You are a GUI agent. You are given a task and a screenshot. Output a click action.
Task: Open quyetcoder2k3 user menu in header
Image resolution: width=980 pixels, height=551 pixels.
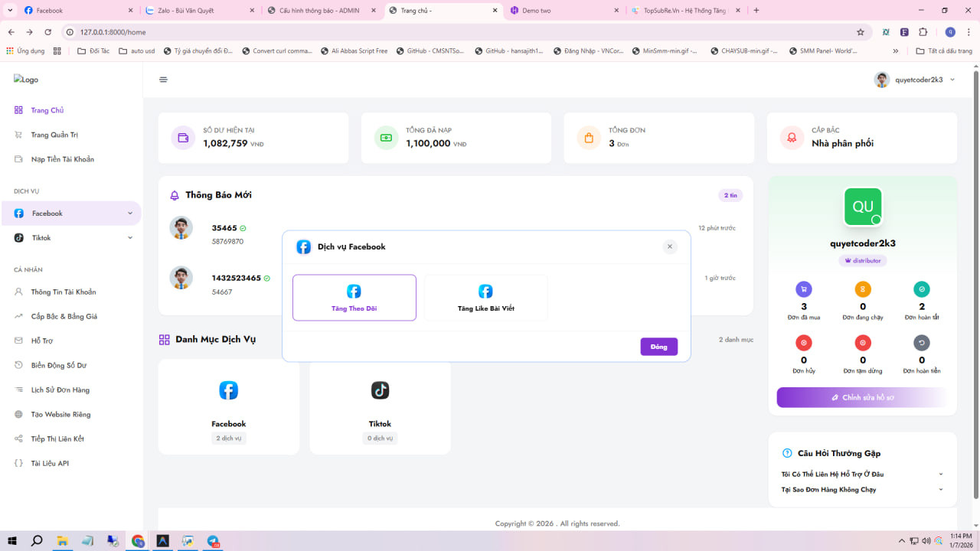coord(915,80)
